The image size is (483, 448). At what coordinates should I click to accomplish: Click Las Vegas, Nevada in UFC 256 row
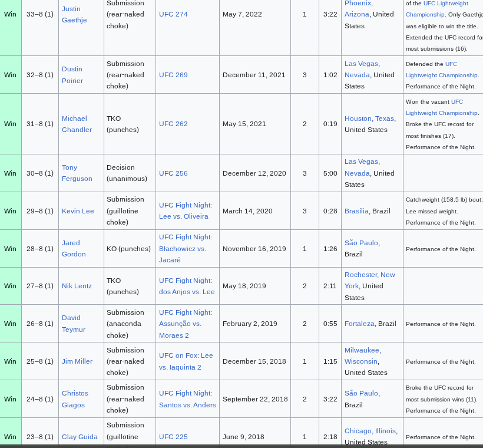coord(362,167)
